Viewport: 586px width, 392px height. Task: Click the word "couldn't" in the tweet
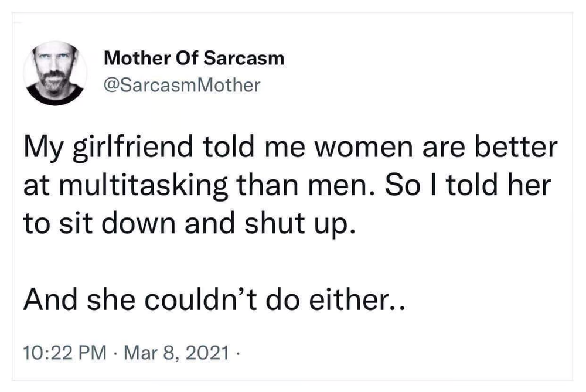pos(202,302)
